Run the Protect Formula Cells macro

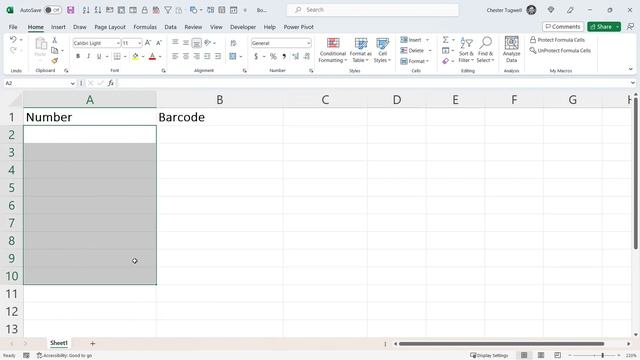pos(558,40)
